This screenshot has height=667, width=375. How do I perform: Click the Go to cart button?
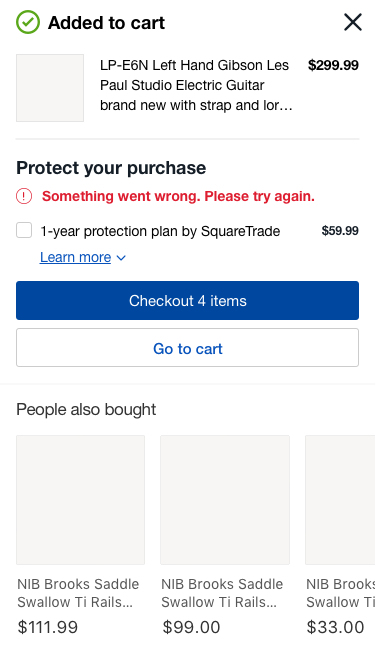coord(188,348)
